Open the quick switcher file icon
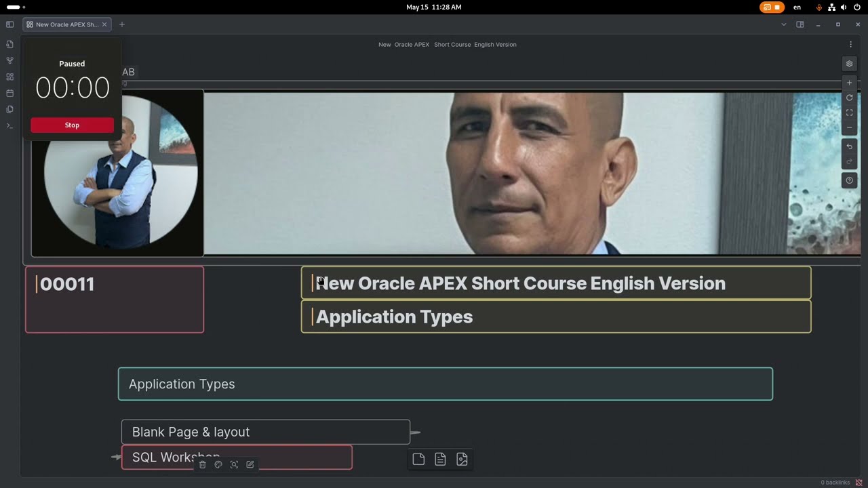Image resolution: width=868 pixels, height=488 pixels. point(9,44)
